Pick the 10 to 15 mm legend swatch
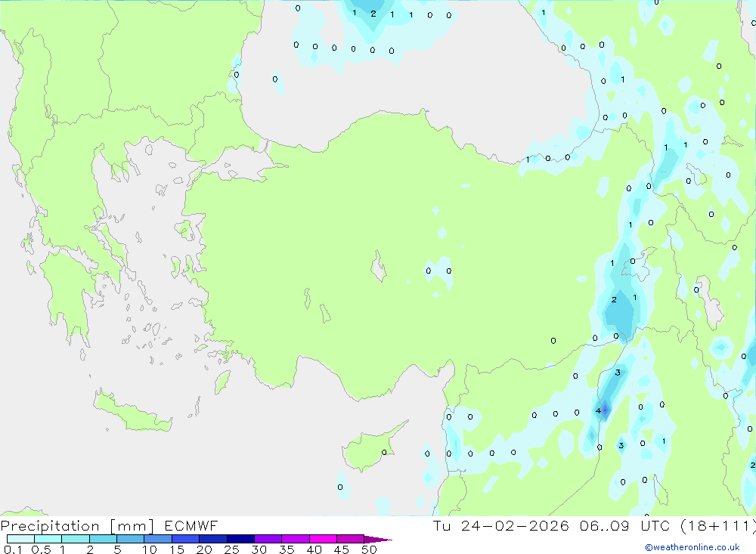Screen dimensions: 756x554 tap(158, 539)
